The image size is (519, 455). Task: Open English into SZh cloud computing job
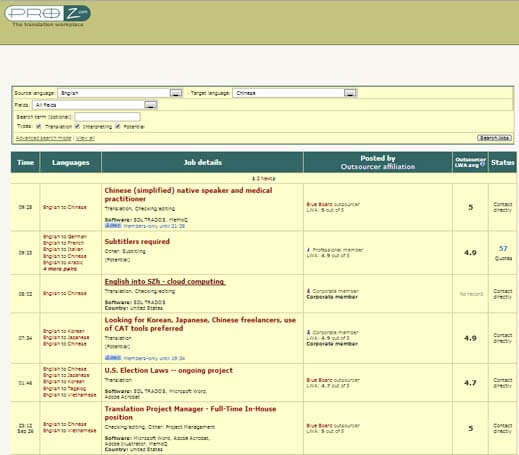[x=165, y=282]
